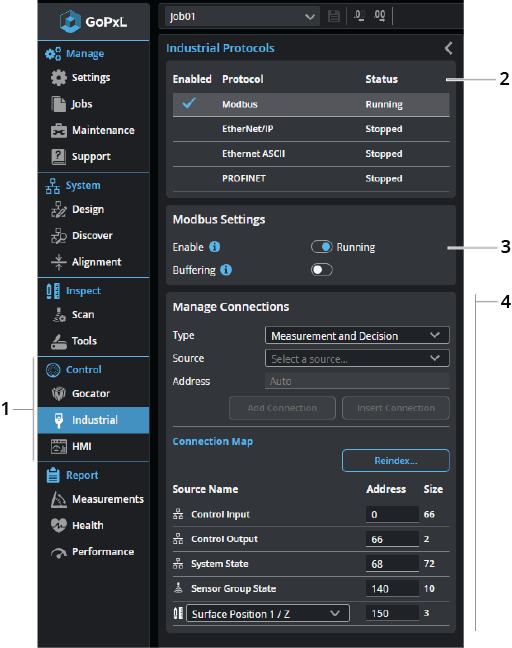Click the Sensor Group State source name

coord(233,588)
